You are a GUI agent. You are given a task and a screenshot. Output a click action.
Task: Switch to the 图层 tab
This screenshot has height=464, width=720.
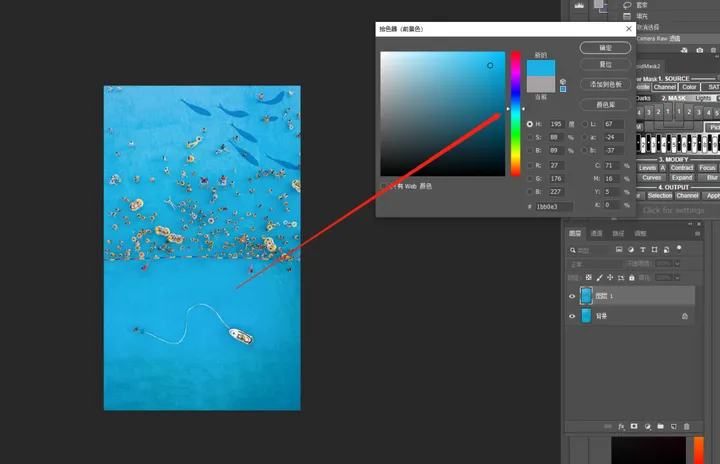[575, 233]
